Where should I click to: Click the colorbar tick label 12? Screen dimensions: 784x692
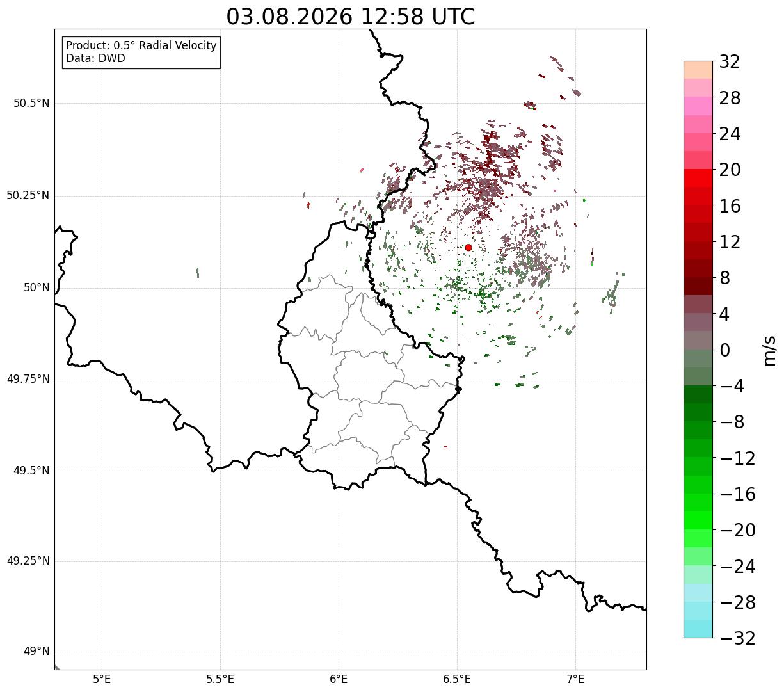click(x=730, y=242)
